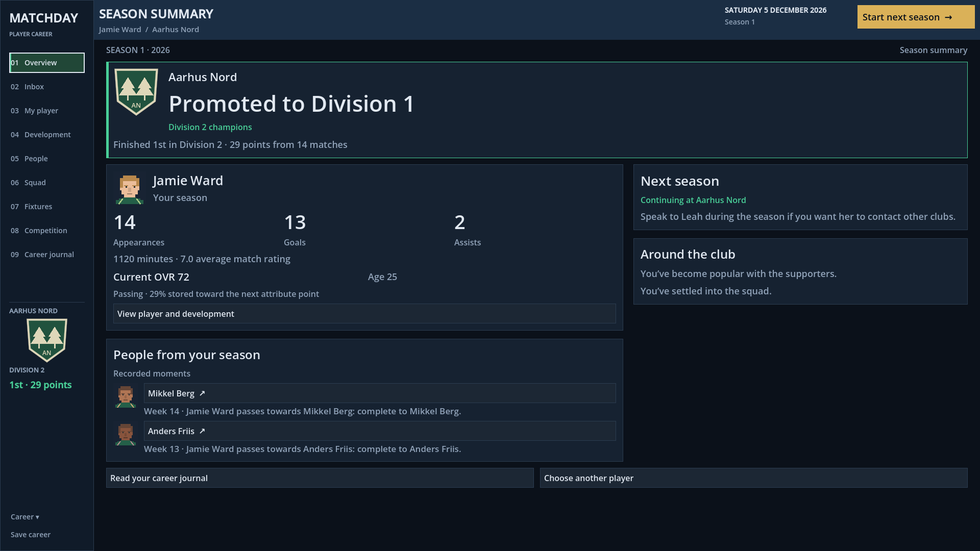Open the Squad section
Screen dimensions: 980x551
(47, 183)
